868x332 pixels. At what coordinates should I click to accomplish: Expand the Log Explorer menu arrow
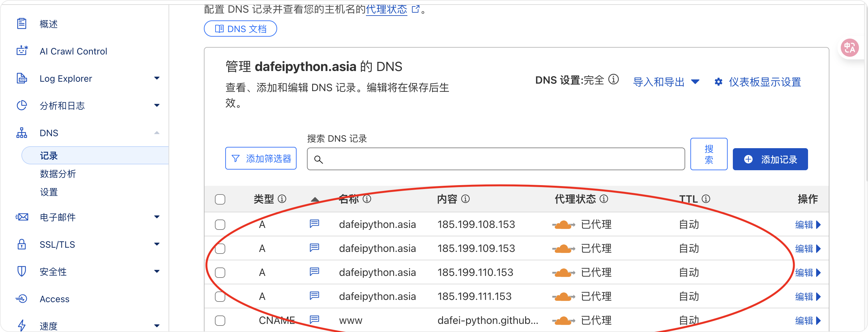pyautogui.click(x=157, y=78)
